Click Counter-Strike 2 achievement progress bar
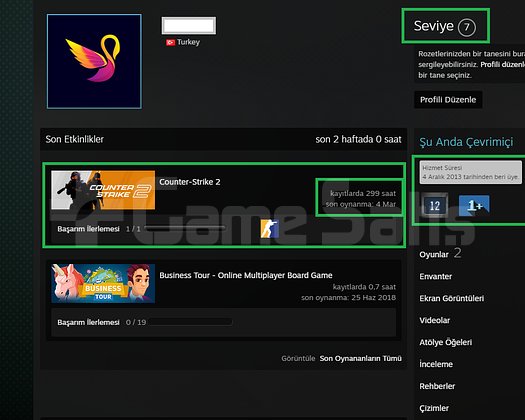The width and height of the screenshot is (525, 420). (184, 228)
